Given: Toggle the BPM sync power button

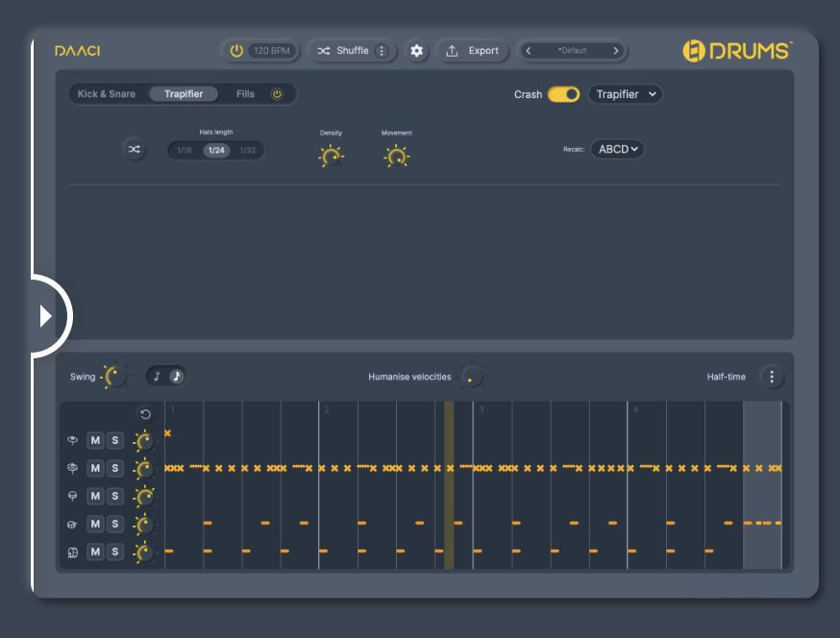Looking at the screenshot, I should click(x=236, y=51).
